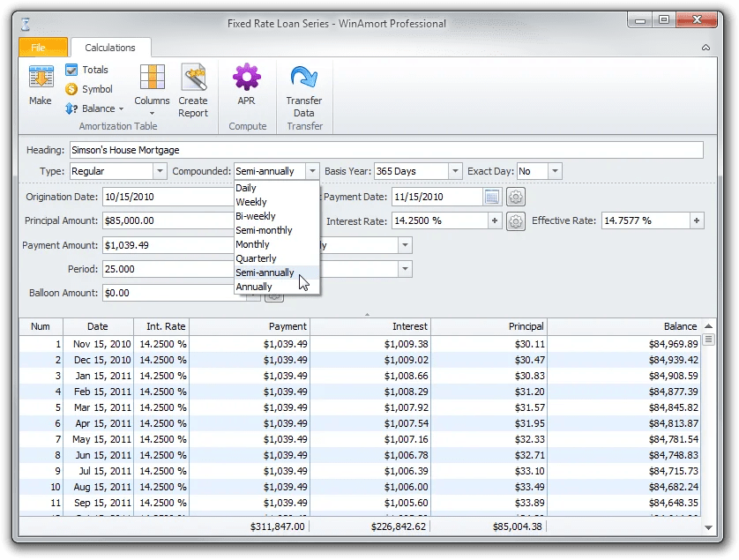Open the Exact Day dropdown
This screenshot has width=739, height=560.
tap(555, 170)
